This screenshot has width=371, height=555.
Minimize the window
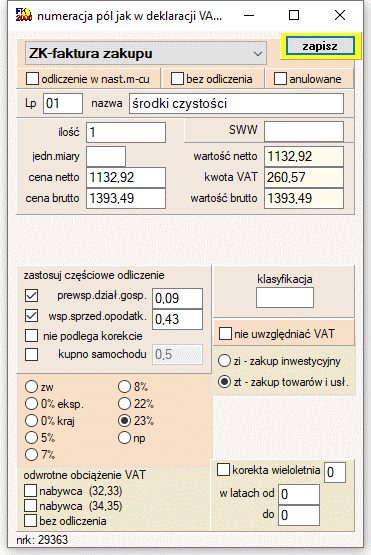click(249, 15)
